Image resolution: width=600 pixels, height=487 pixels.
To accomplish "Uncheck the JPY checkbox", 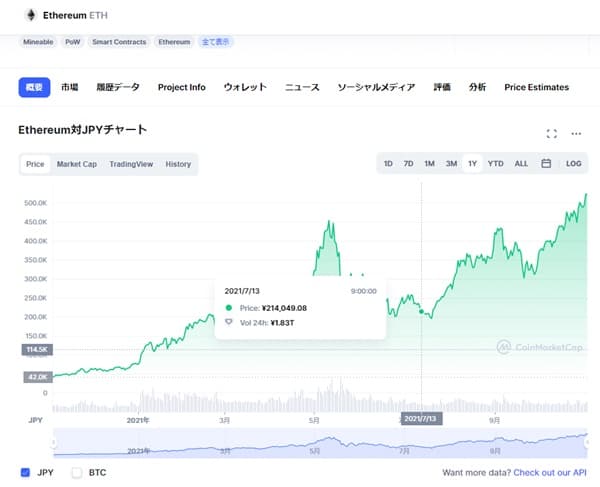I will [25, 472].
